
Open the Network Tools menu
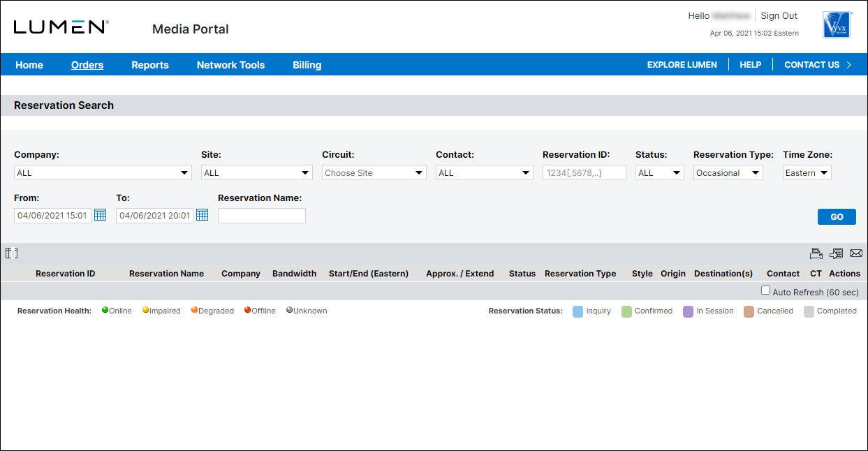pyautogui.click(x=231, y=65)
